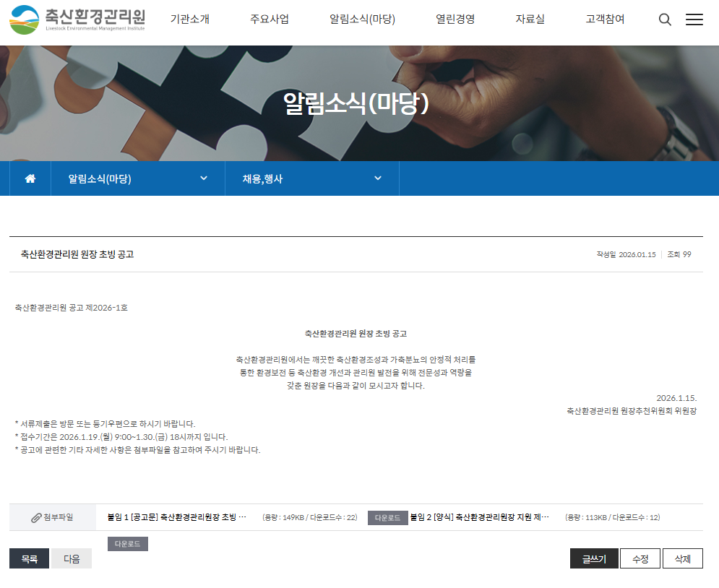Open the 자료실 navigation menu
This screenshot has height=588, width=719.
[530, 20]
